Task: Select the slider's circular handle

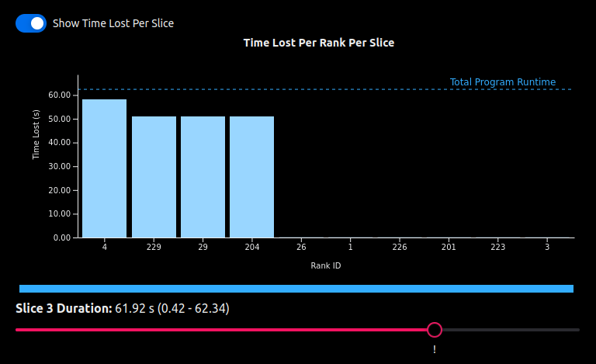Action: tap(435, 330)
